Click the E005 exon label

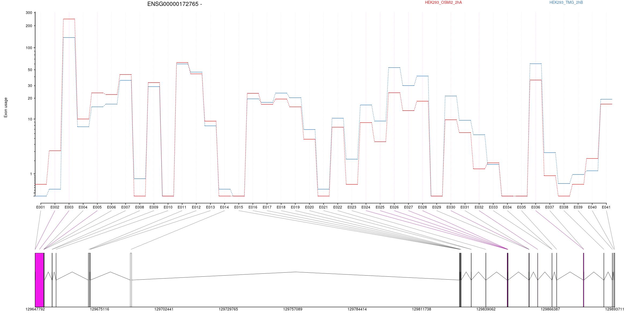click(97, 207)
